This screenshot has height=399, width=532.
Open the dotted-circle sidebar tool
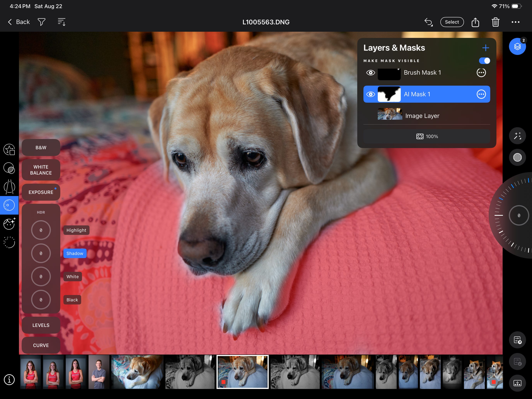(9, 242)
